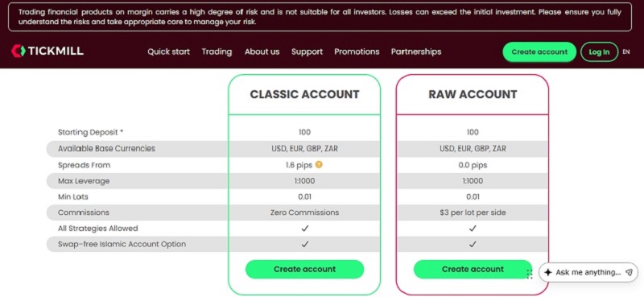This screenshot has width=644, height=297.
Task: Click the All Strategies Allowed label
Action: point(98,228)
